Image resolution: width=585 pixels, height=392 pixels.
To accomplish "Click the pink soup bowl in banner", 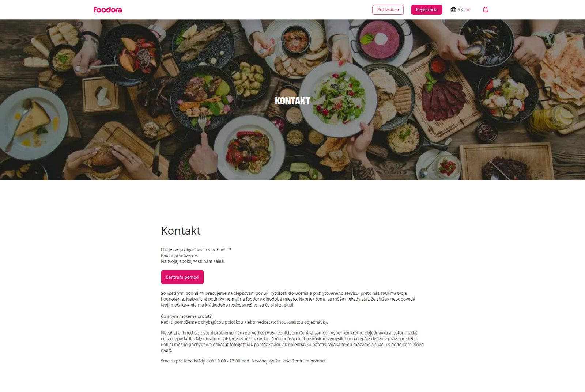I will coord(380,40).
